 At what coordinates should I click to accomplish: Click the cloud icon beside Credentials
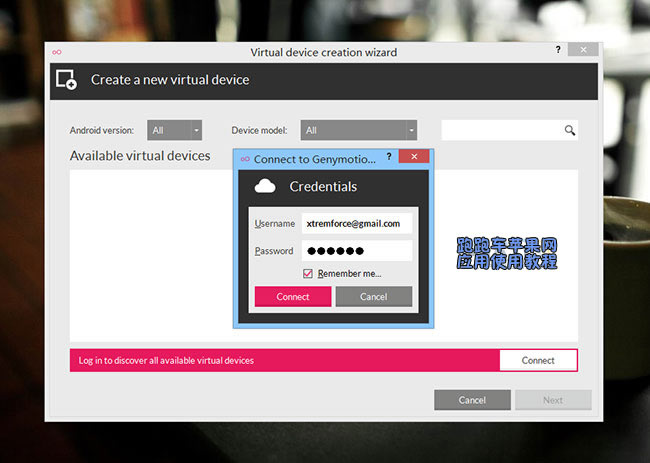click(265, 187)
